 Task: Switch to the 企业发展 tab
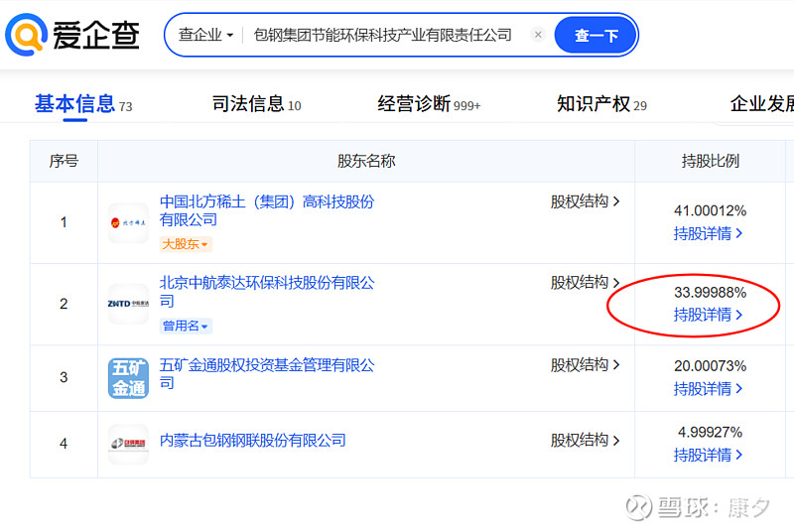(761, 104)
